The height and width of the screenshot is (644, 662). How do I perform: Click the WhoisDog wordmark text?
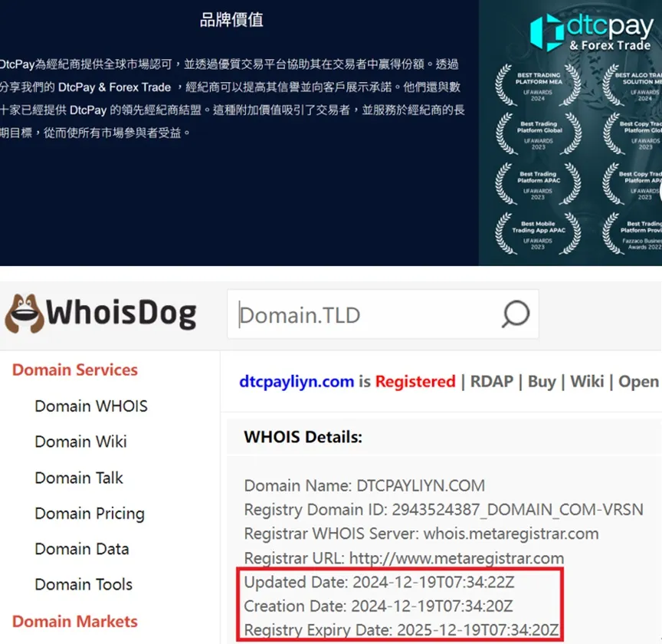pos(121,314)
